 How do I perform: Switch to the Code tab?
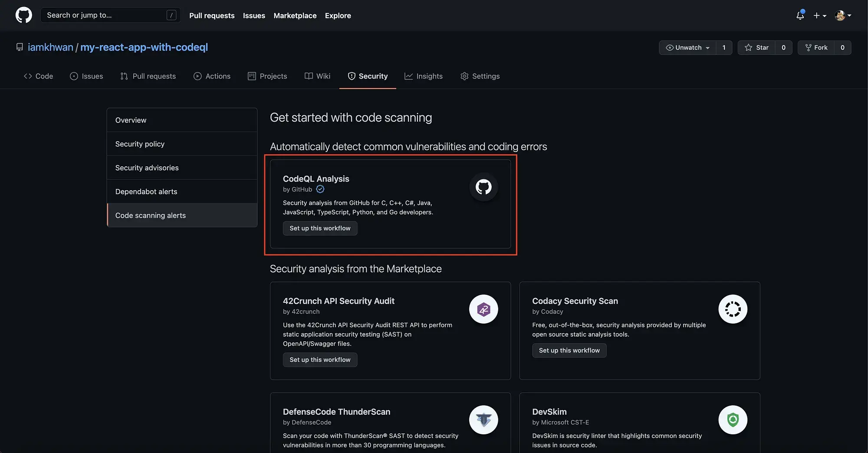coord(38,76)
